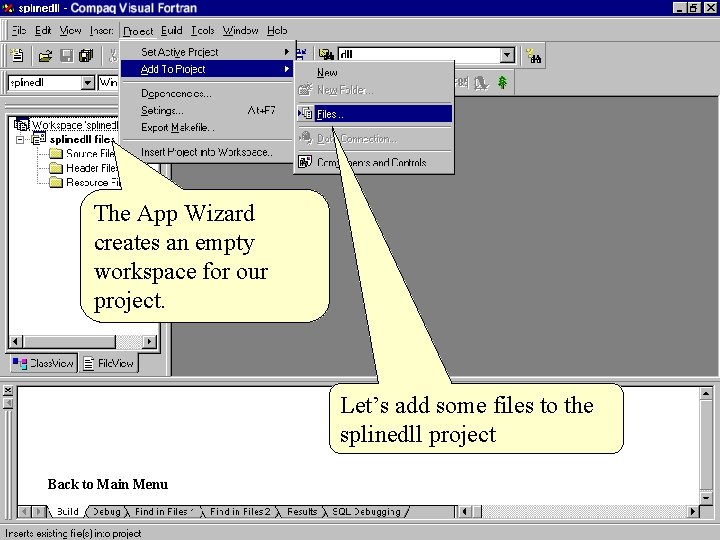Click the Back to Main Menu link
The height and width of the screenshot is (540, 720).
click(x=107, y=484)
